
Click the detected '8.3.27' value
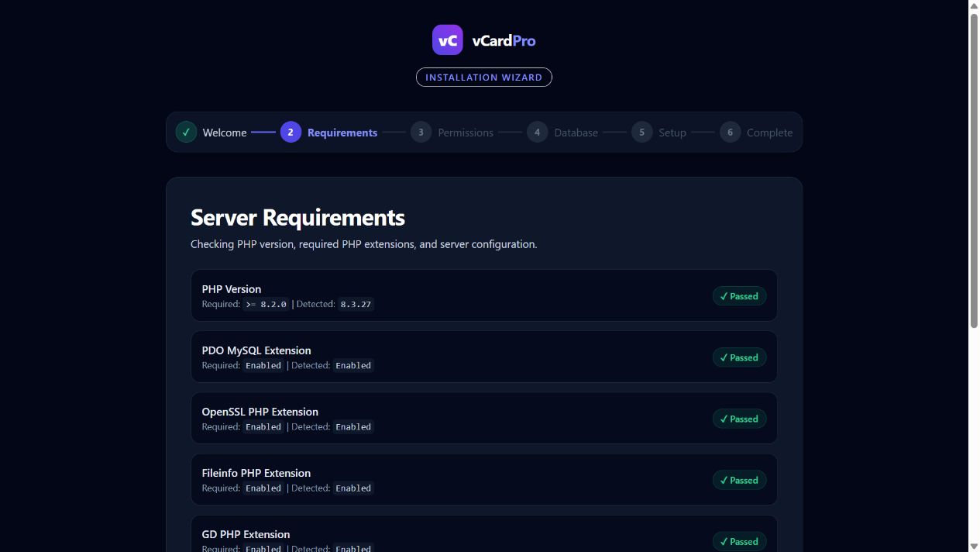pyautogui.click(x=356, y=305)
